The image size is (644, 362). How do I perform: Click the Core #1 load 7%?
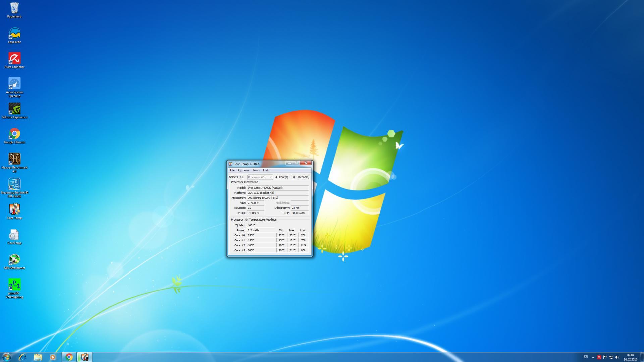click(303, 240)
